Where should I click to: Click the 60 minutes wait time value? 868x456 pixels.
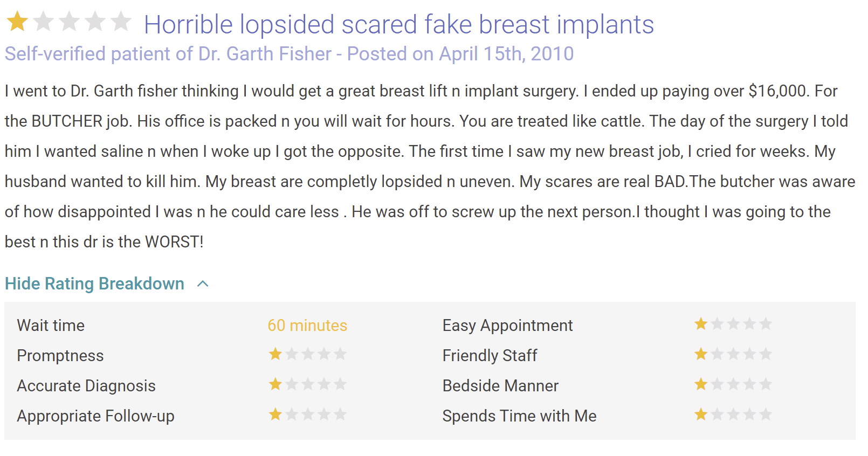pos(307,326)
